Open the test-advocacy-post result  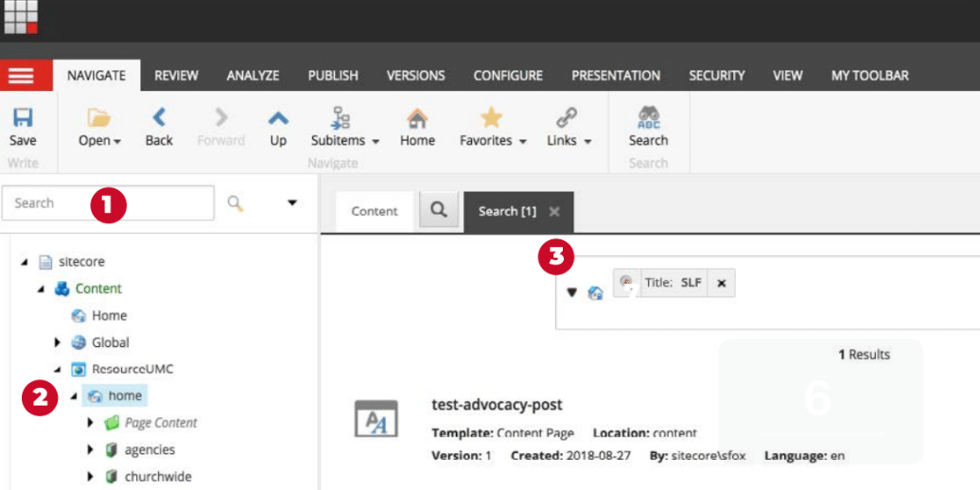point(497,405)
